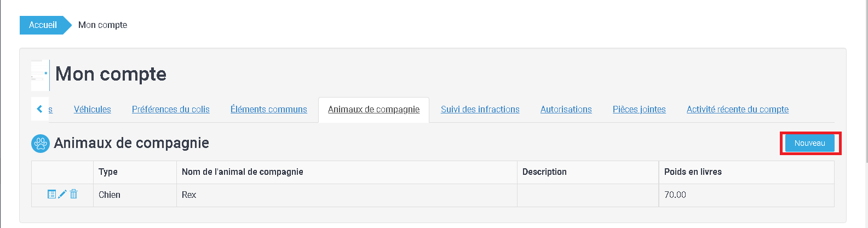
Task: Select the Animaux de compagnie tab
Action: click(x=373, y=109)
